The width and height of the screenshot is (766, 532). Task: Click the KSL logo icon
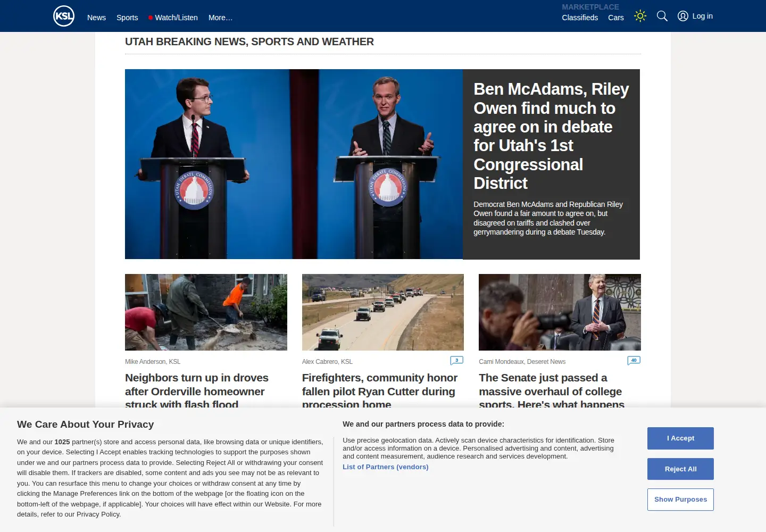point(64,16)
